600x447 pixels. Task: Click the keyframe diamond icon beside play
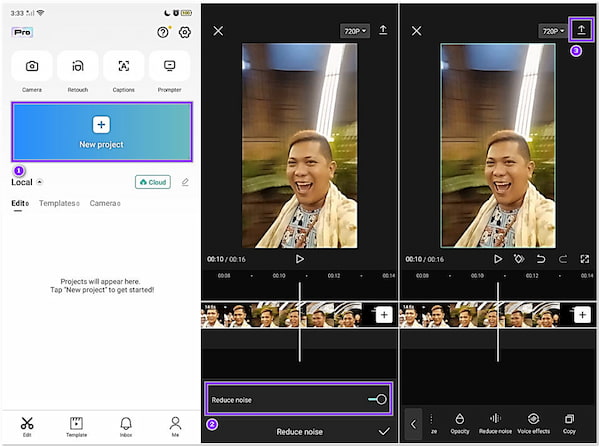point(518,258)
